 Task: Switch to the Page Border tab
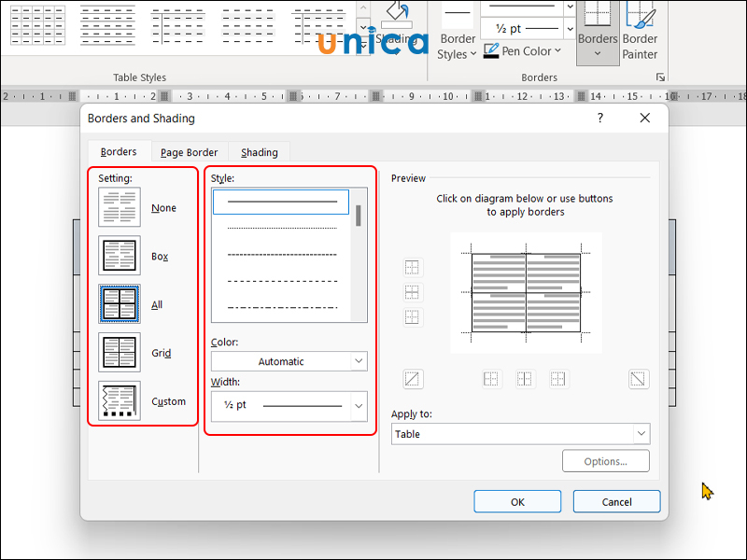[x=189, y=152]
